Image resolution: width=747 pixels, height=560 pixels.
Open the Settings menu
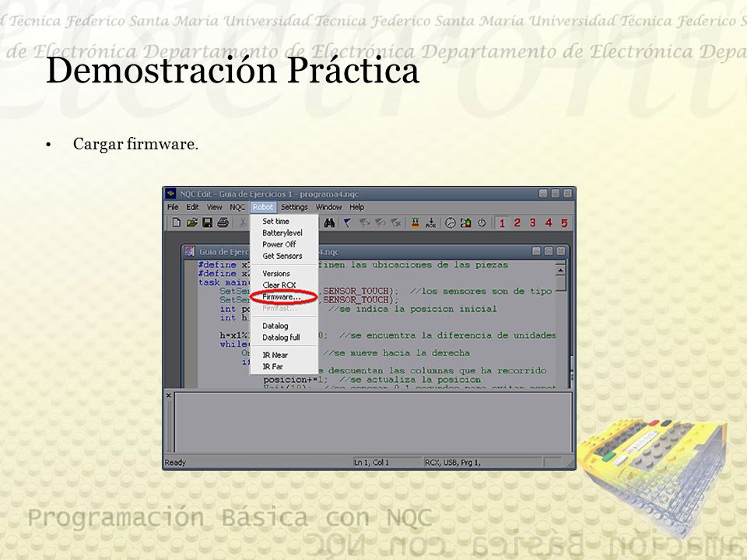pyautogui.click(x=294, y=207)
